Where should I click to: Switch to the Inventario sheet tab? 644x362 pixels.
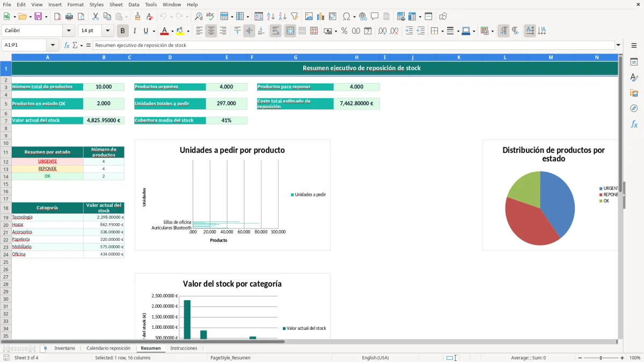pyautogui.click(x=65, y=348)
